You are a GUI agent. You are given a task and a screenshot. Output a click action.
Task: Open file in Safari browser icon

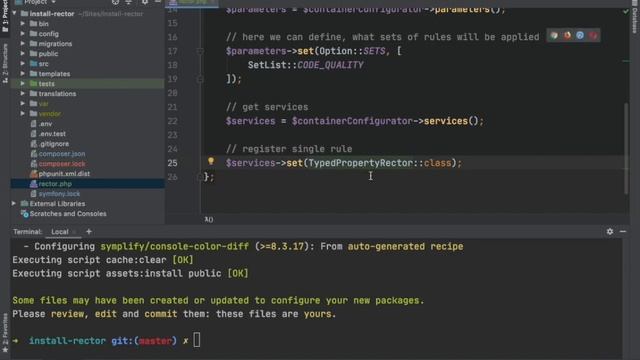[580, 36]
